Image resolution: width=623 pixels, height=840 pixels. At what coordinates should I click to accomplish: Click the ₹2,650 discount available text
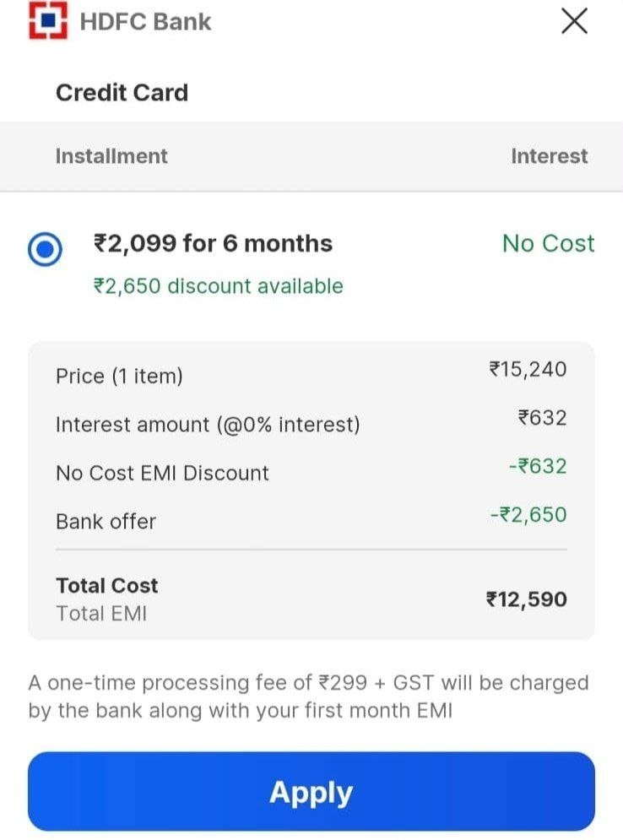click(218, 286)
